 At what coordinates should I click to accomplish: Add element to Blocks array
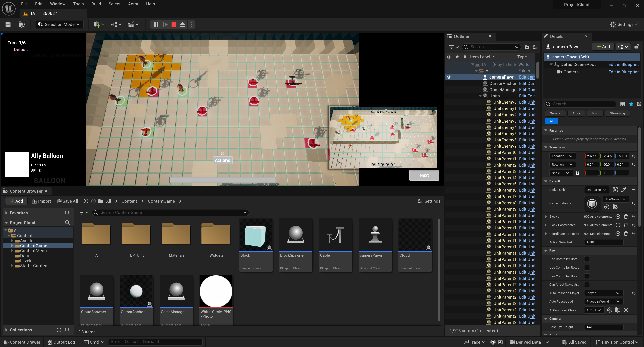click(x=618, y=217)
